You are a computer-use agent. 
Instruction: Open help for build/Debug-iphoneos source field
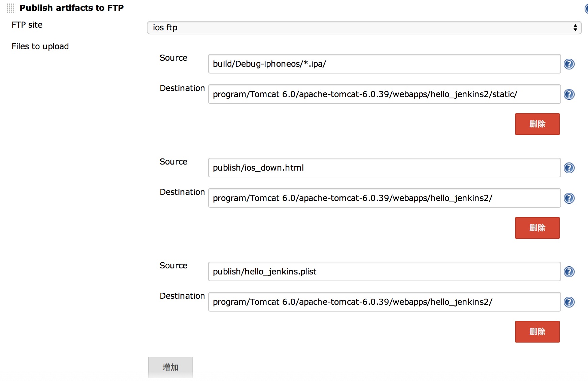569,64
